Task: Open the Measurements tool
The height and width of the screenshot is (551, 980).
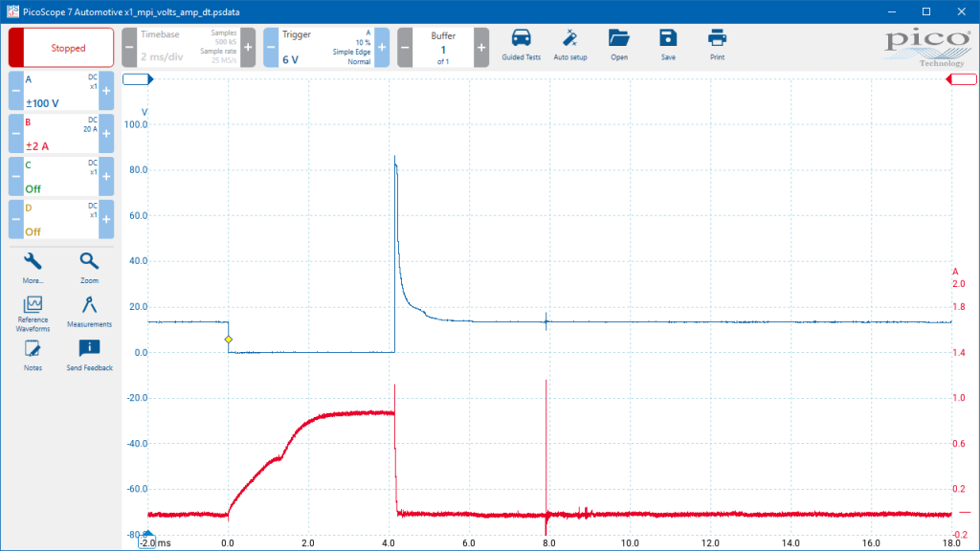Action: 89,312
